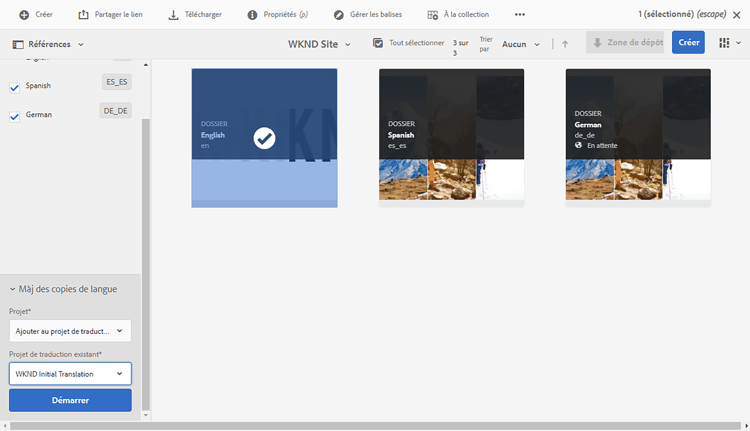Click À la collection label

click(466, 15)
